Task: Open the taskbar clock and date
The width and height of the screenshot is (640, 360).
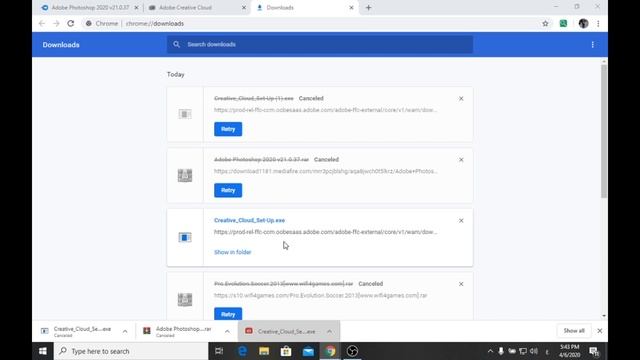Action: pyautogui.click(x=569, y=351)
